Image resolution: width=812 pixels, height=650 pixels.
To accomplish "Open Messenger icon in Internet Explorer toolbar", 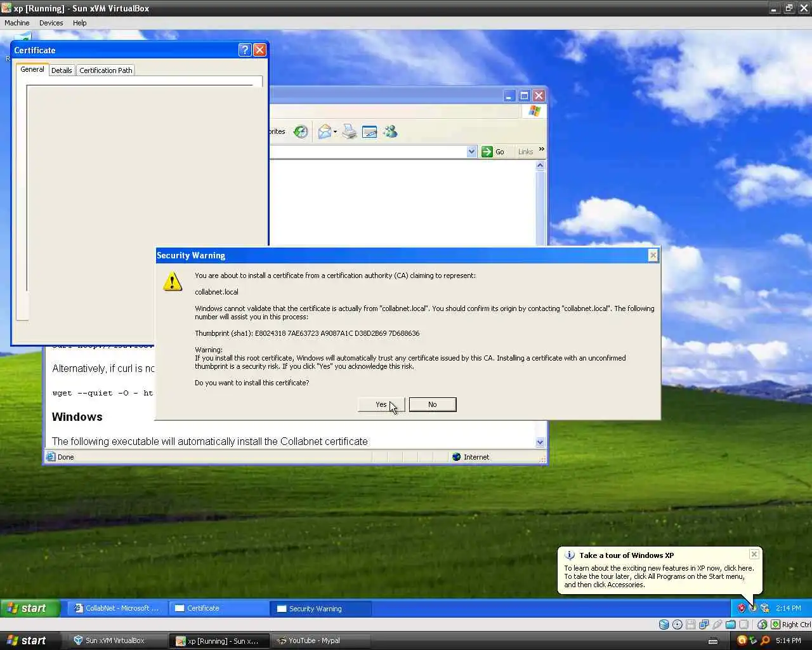I will click(x=390, y=131).
